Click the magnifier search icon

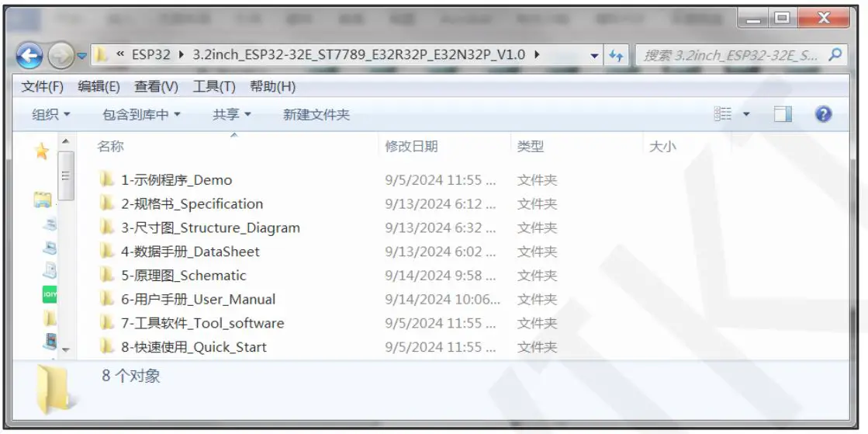click(x=835, y=54)
